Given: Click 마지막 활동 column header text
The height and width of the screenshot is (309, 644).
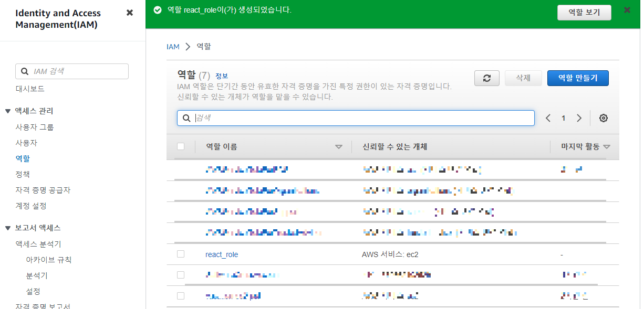Looking at the screenshot, I should tap(580, 147).
